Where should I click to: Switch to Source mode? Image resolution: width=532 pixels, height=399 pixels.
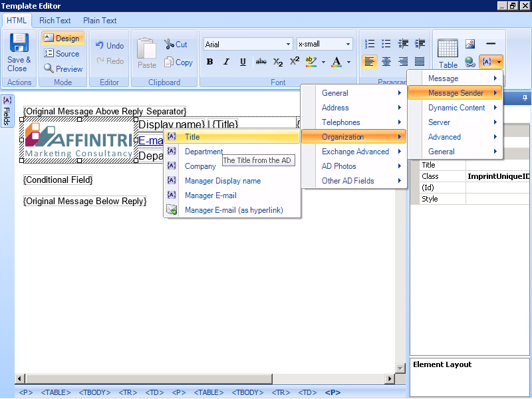coord(62,53)
